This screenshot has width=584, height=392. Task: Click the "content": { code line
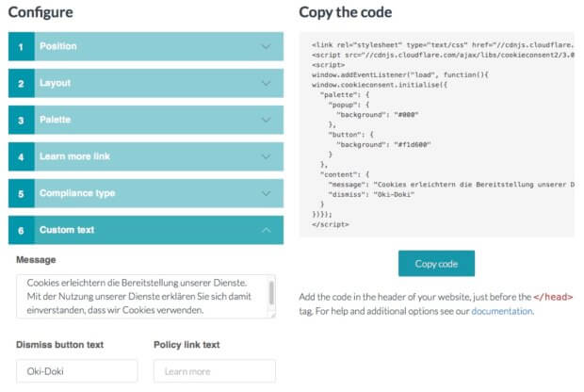point(345,174)
